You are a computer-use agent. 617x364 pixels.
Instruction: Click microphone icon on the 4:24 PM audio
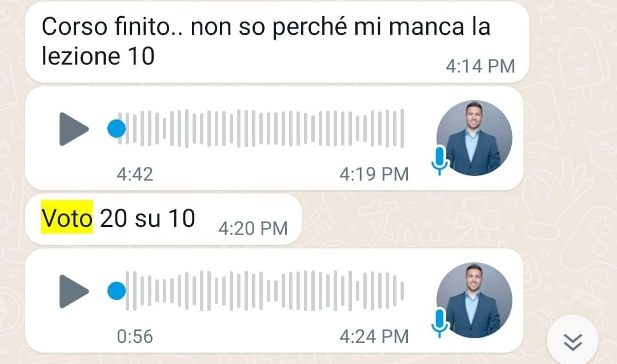click(439, 323)
